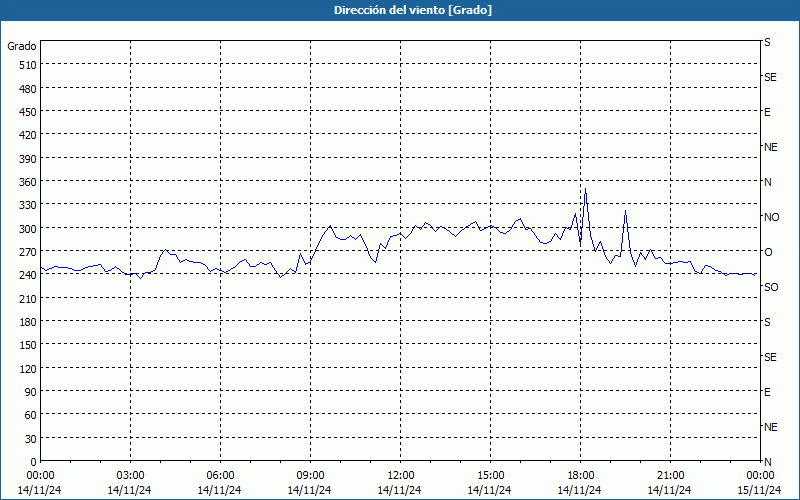Click the 60 degree axis label
The width and height of the screenshot is (800, 500).
(x=31, y=415)
